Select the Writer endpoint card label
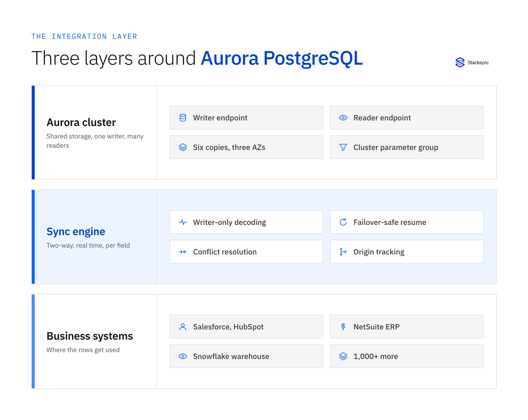The height and width of the screenshot is (420, 528). 220,118
